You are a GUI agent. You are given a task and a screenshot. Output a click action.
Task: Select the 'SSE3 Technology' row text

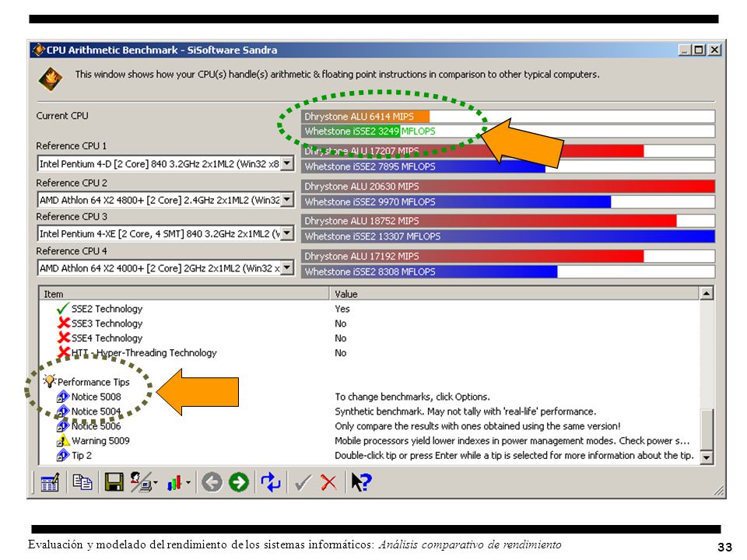pos(107,324)
